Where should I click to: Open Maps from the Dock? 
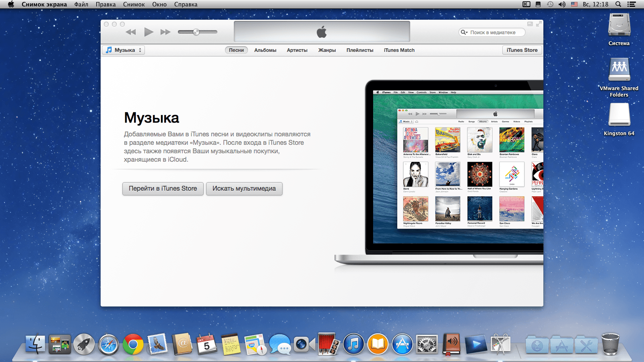(x=255, y=344)
